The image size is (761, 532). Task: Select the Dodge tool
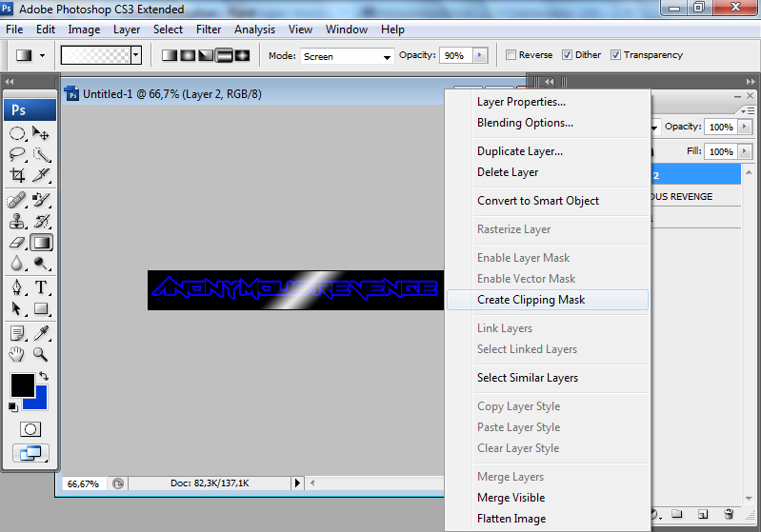pyautogui.click(x=41, y=263)
